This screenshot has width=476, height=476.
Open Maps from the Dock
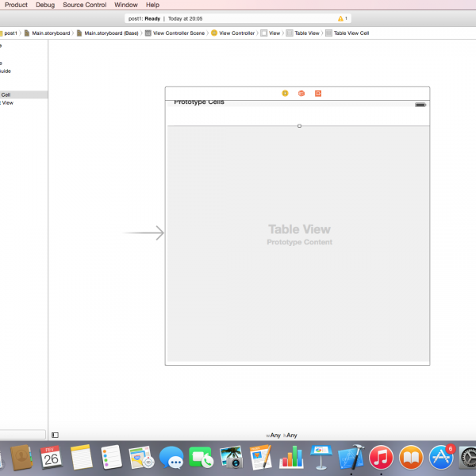pos(141,457)
